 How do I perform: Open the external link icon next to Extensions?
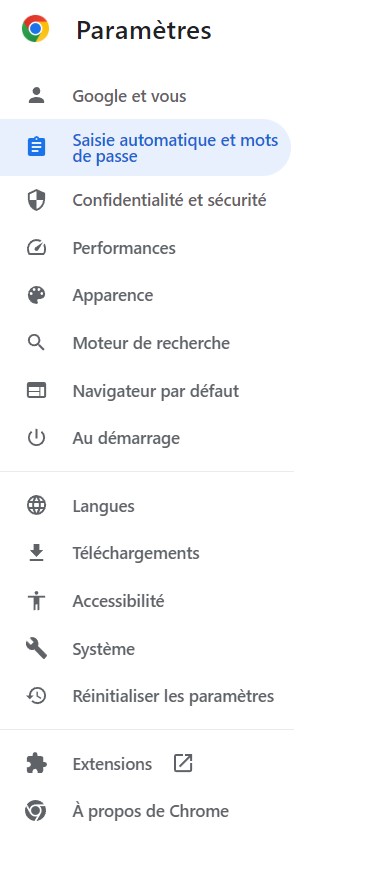pyautogui.click(x=183, y=763)
